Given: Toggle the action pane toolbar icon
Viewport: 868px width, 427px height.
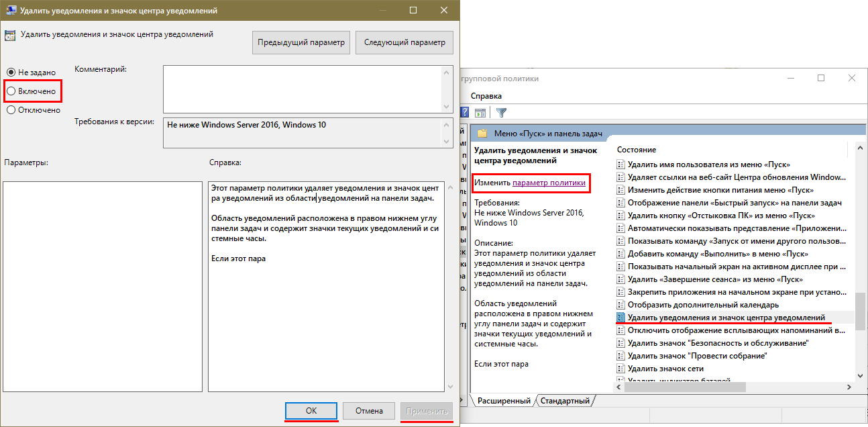Looking at the screenshot, I should click(480, 112).
